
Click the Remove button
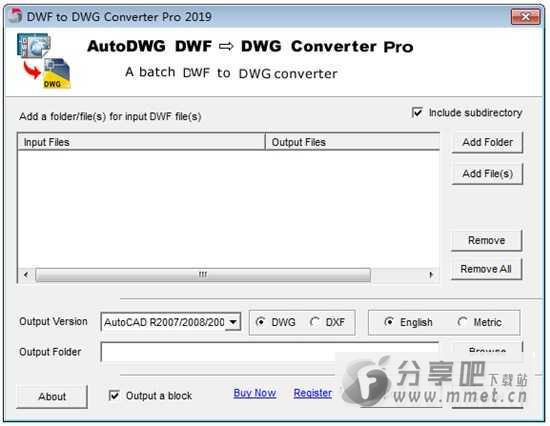coord(487,241)
